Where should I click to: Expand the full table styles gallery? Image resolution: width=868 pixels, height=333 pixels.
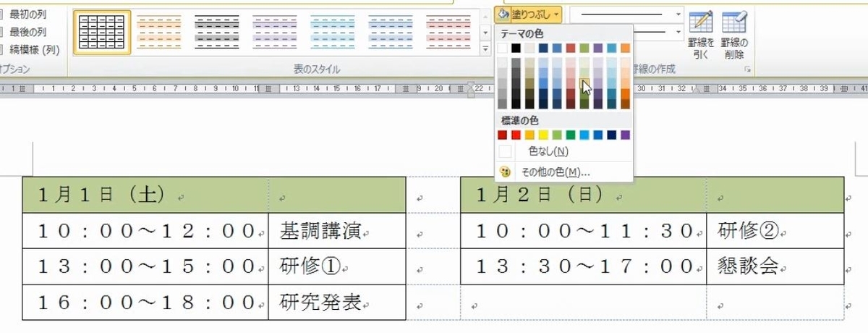point(485,50)
